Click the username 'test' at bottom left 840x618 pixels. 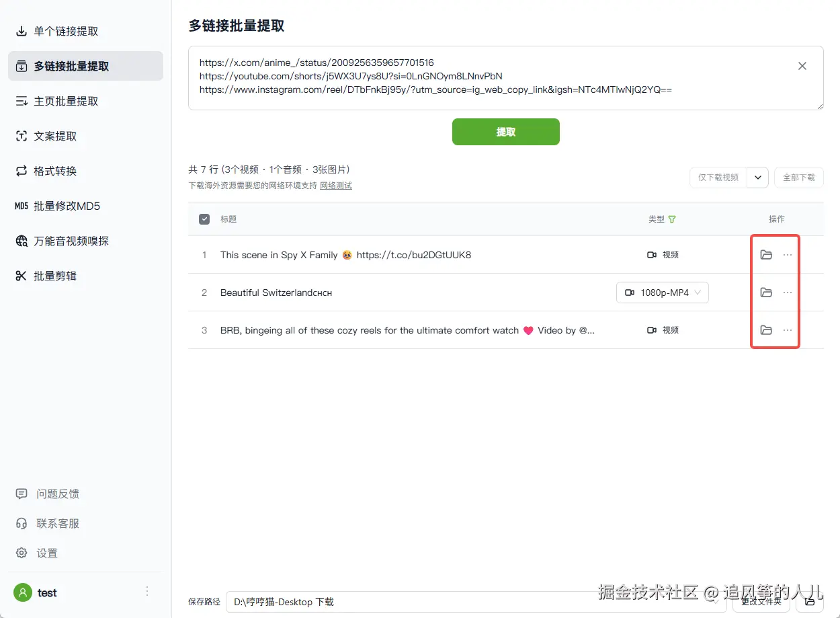47,592
